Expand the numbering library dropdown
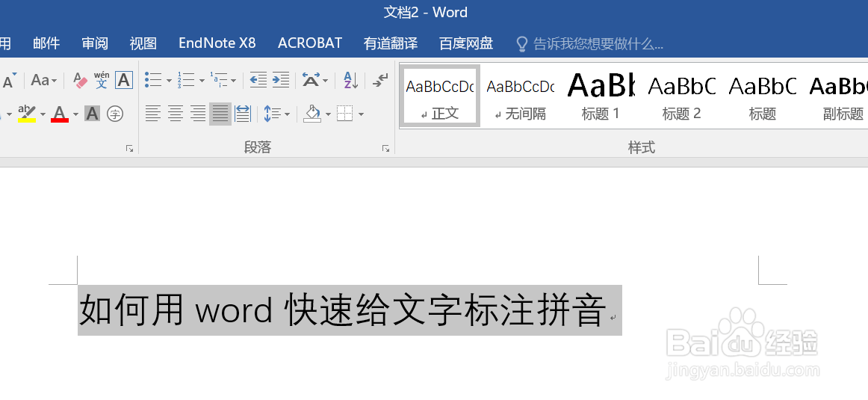Image resolution: width=868 pixels, height=400 pixels. [202, 81]
